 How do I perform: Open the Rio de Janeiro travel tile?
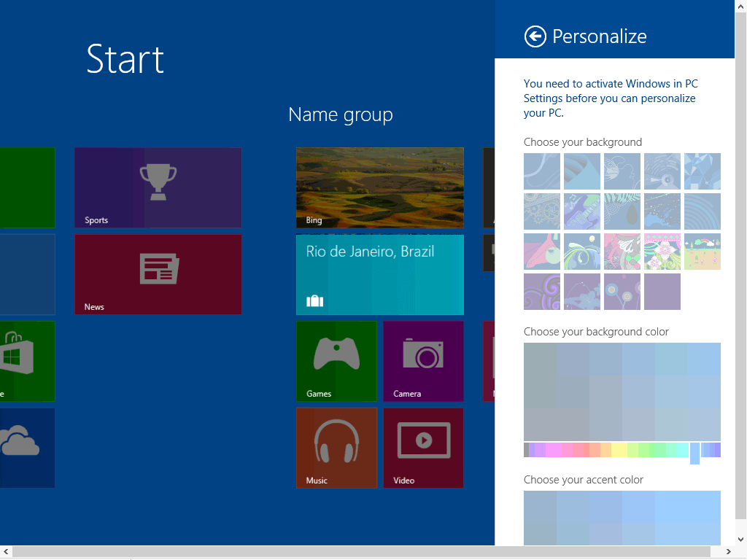click(379, 274)
